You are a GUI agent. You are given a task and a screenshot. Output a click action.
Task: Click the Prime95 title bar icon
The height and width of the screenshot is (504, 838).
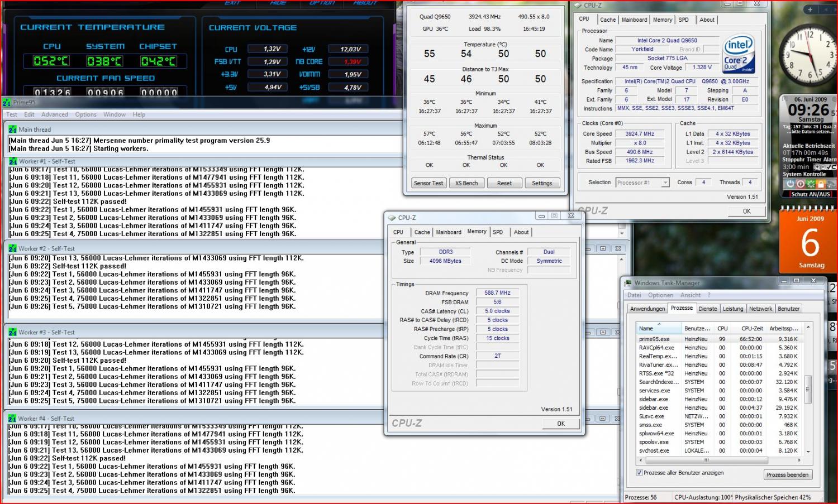[7, 102]
